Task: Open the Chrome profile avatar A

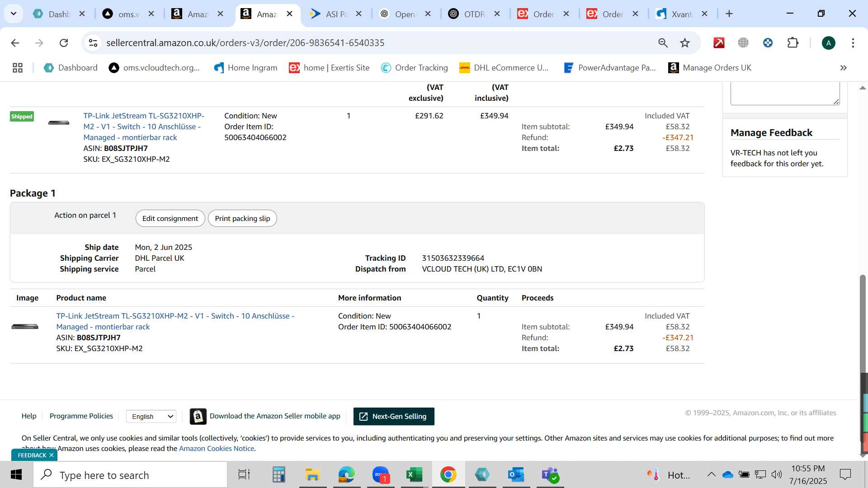Action: click(828, 43)
